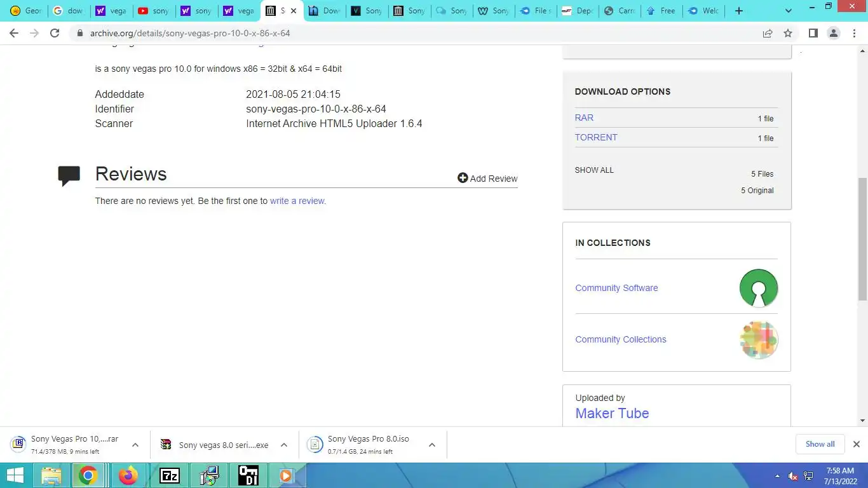Image resolution: width=868 pixels, height=488 pixels.
Task: Click the Community Collections thumbnail image
Action: [x=758, y=339]
